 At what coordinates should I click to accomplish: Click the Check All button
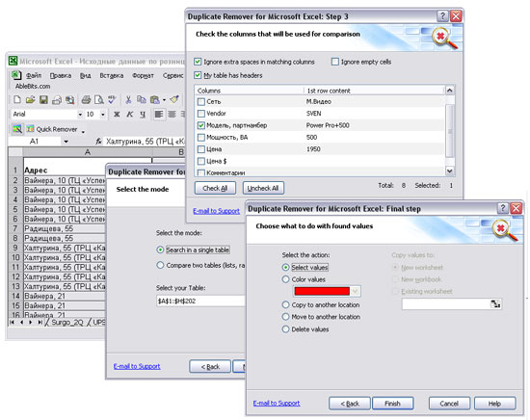(x=215, y=188)
